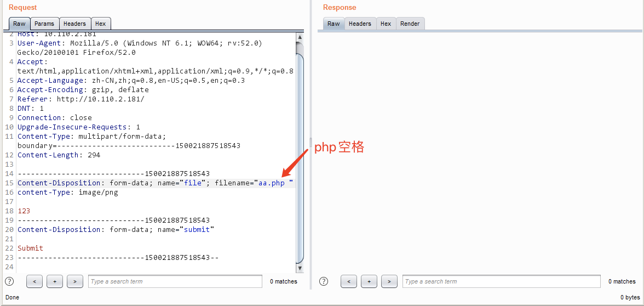Go to next match in Request search
The image size is (644, 306).
tap(74, 281)
